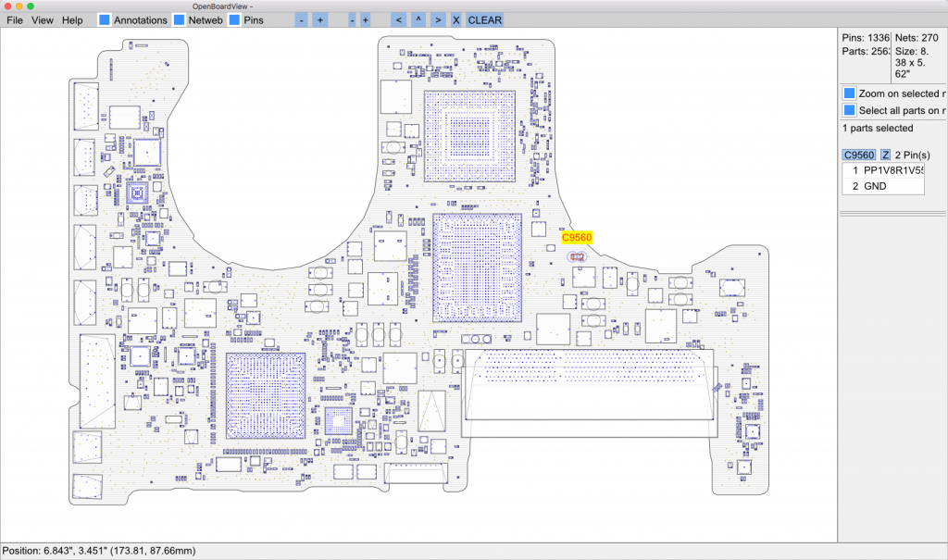Image resolution: width=948 pixels, height=560 pixels.
Task: Click the X button beside CLEAR
Action: tap(455, 19)
